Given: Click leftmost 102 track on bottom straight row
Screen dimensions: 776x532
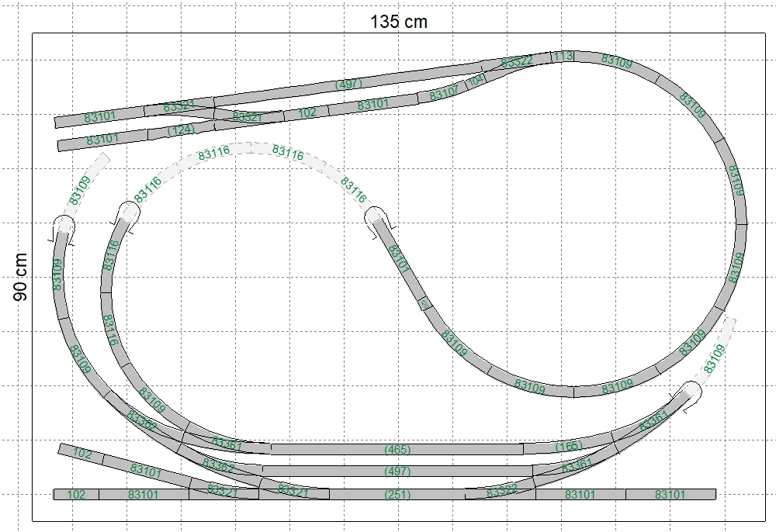Looking at the screenshot, I should coord(76,494).
